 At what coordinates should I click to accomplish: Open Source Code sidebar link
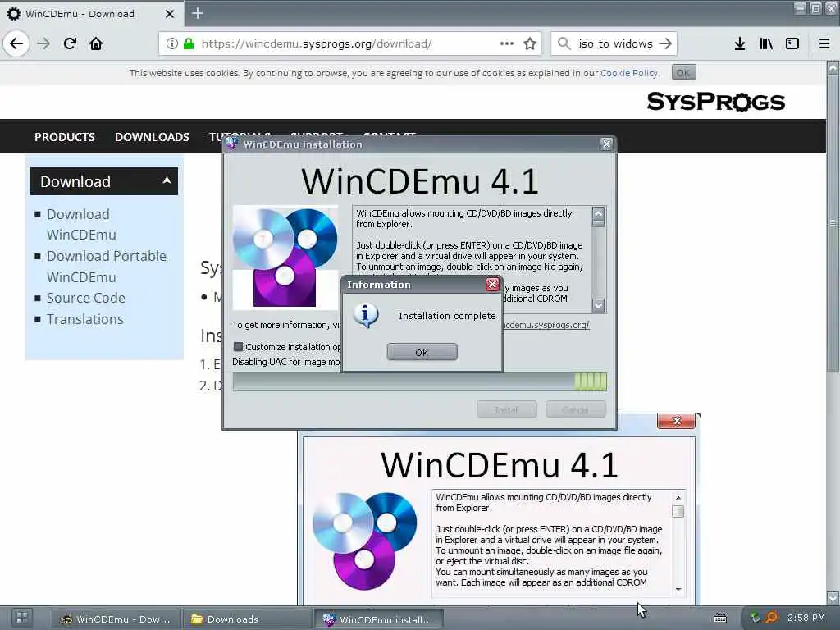click(85, 298)
